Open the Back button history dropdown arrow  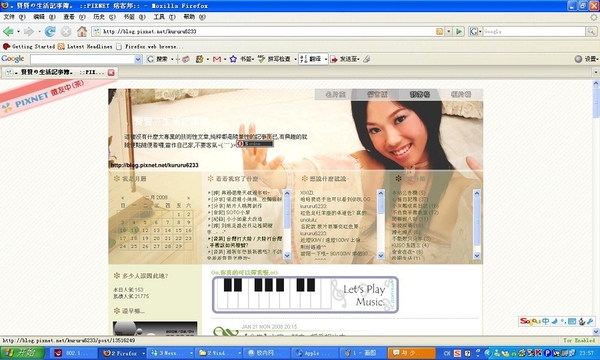point(18,32)
